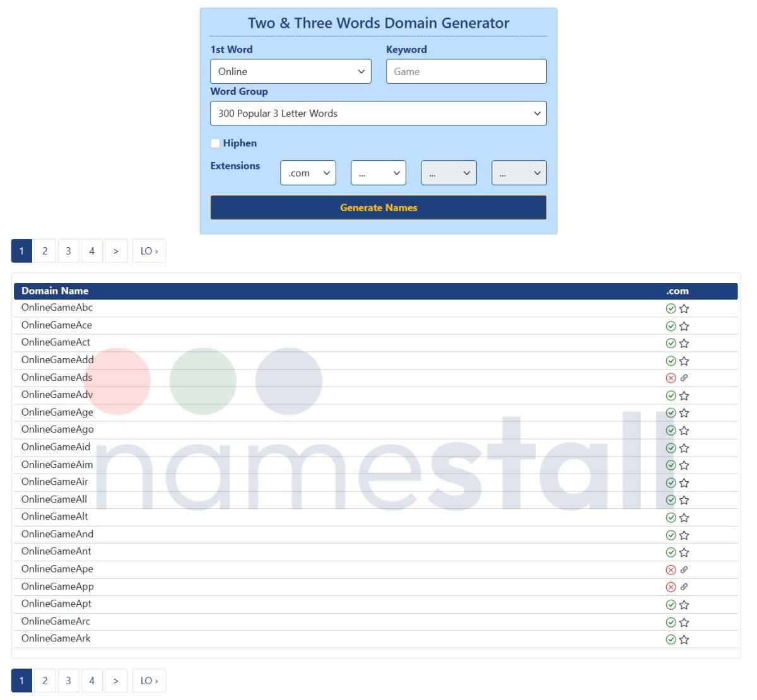Click the availability check icon for OnlineGameAll
This screenshot has height=700, width=757.
tap(670, 499)
